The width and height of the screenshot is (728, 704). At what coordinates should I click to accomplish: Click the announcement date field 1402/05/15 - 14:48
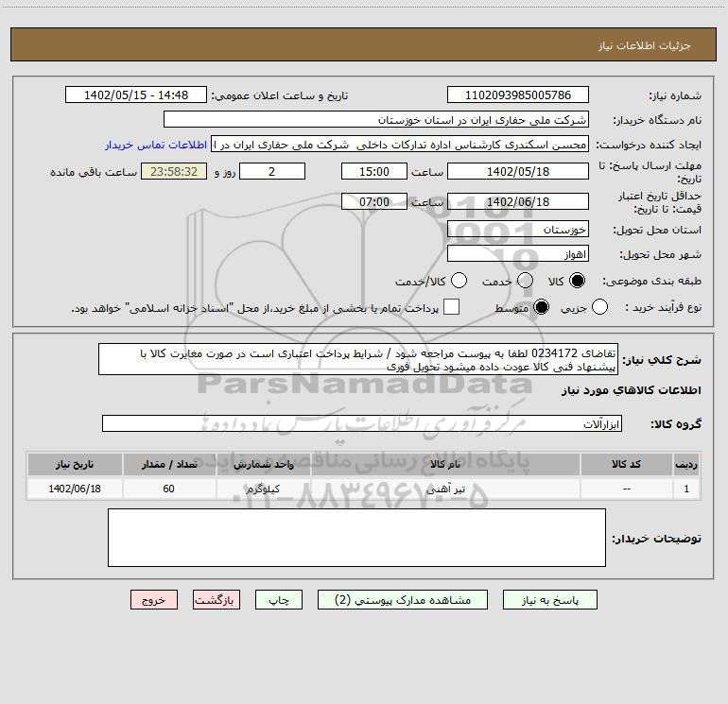pyautogui.click(x=136, y=94)
